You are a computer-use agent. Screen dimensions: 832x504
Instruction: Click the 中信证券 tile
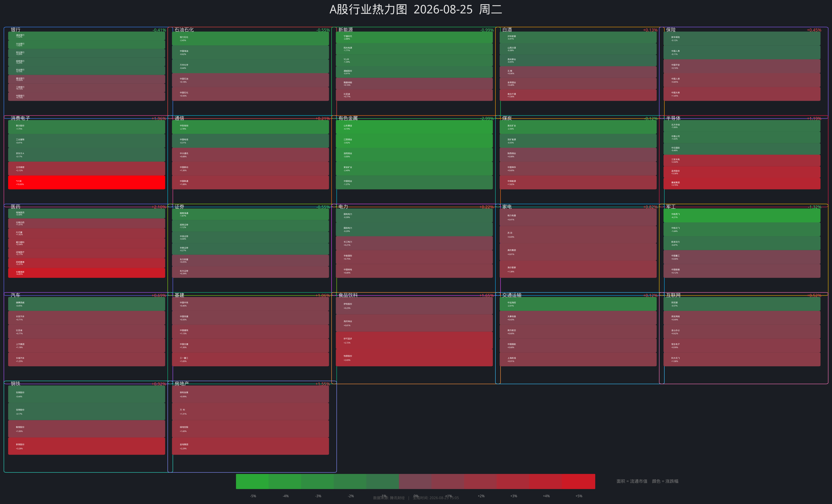click(x=250, y=238)
